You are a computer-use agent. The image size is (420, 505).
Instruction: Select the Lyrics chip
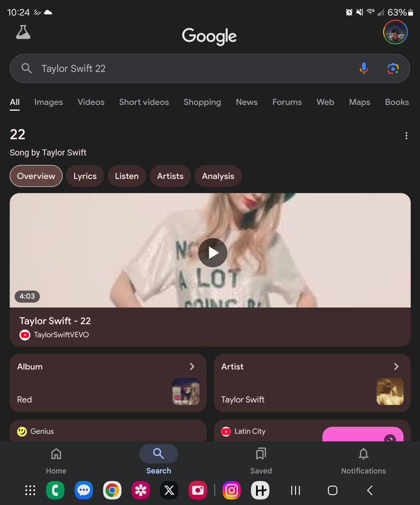tap(85, 176)
